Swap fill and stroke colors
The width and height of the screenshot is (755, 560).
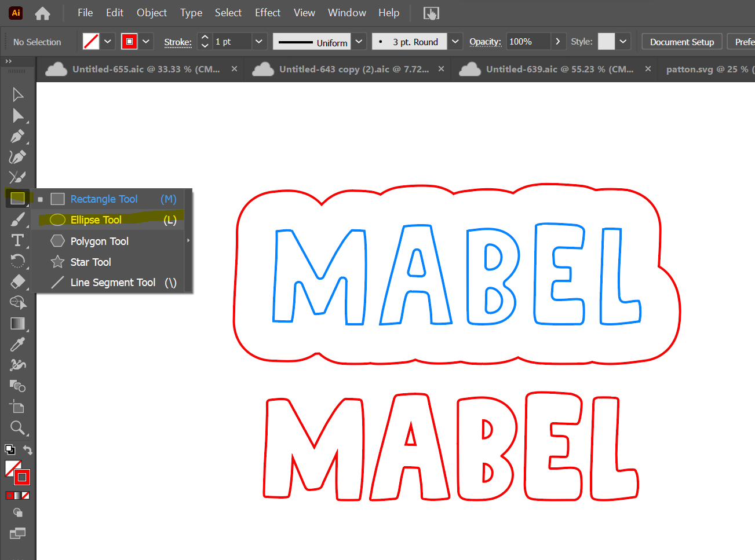[27, 450]
